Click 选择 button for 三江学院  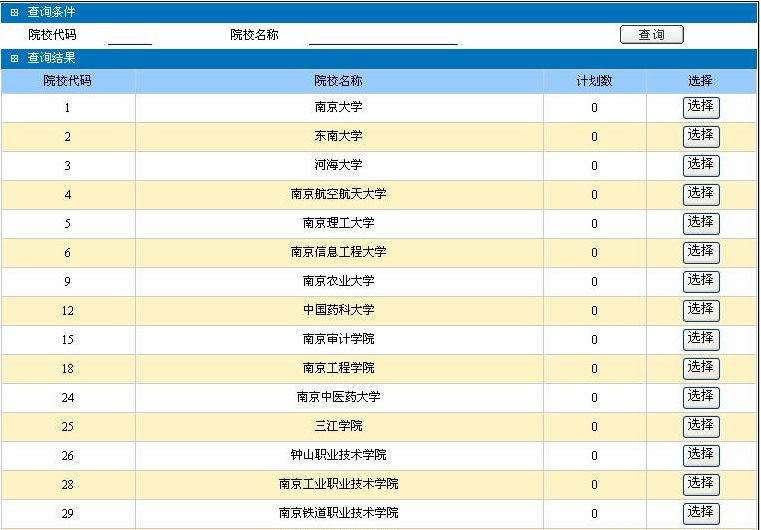701,427
